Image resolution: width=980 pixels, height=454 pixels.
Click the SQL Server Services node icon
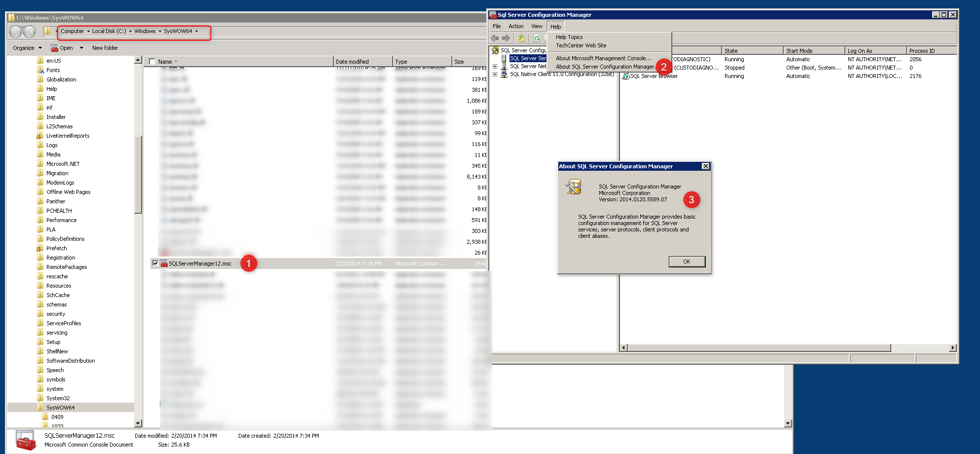point(504,58)
